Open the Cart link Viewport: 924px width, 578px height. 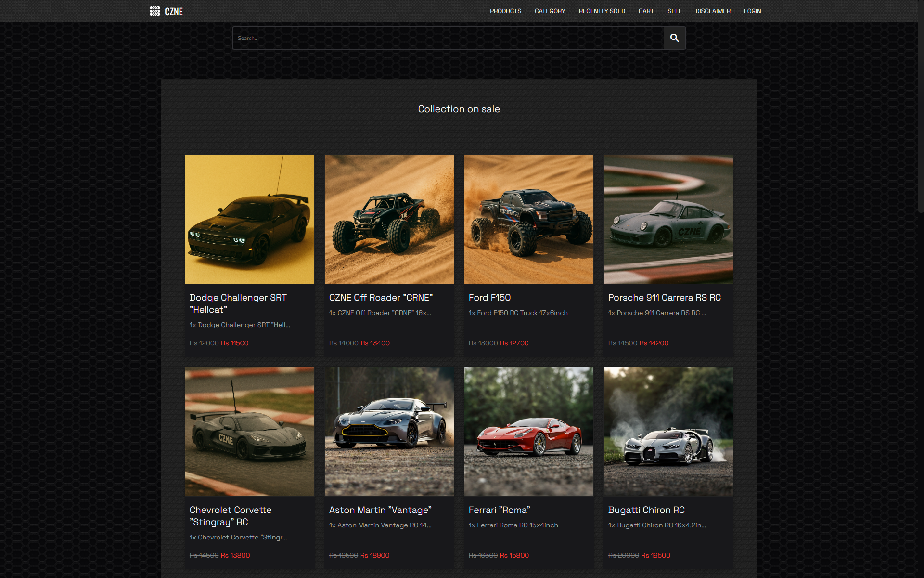click(646, 11)
